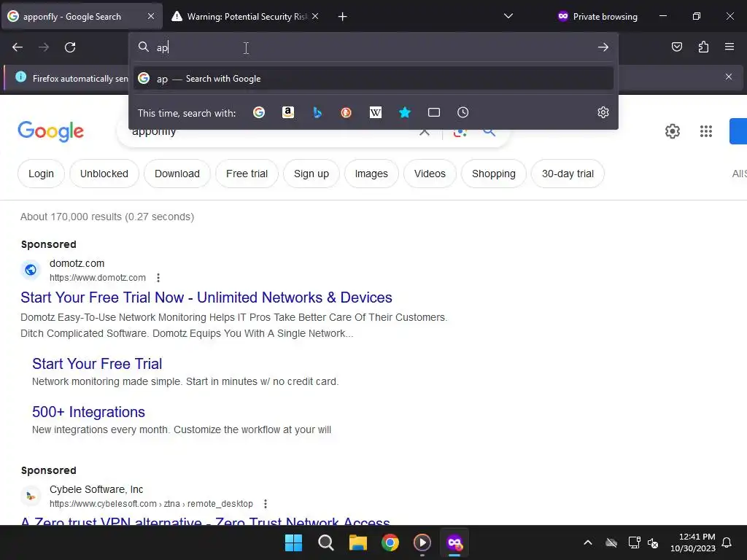Viewport: 747px width, 560px height.
Task: Click the muted volume tray icon
Action: 653,542
